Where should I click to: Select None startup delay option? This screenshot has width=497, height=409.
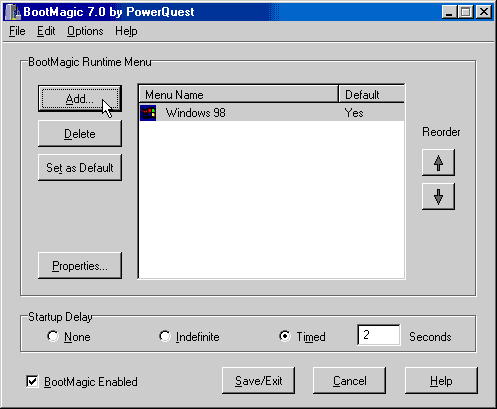[53, 336]
